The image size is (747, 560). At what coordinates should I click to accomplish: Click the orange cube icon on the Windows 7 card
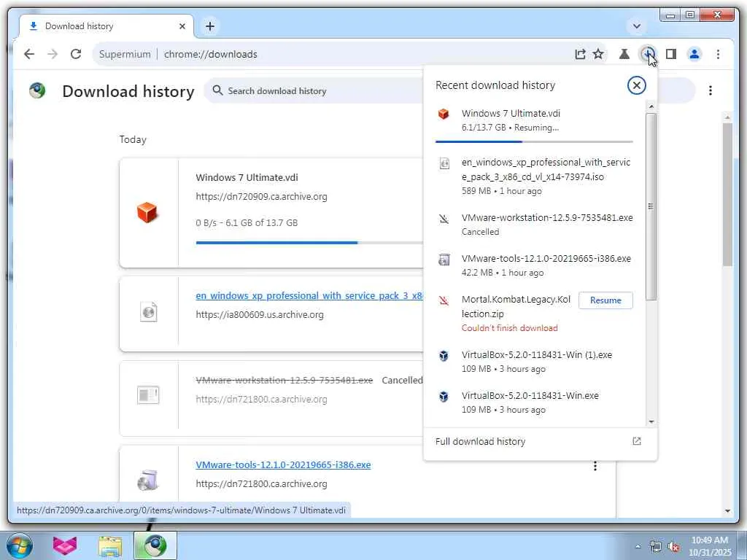[147, 212]
